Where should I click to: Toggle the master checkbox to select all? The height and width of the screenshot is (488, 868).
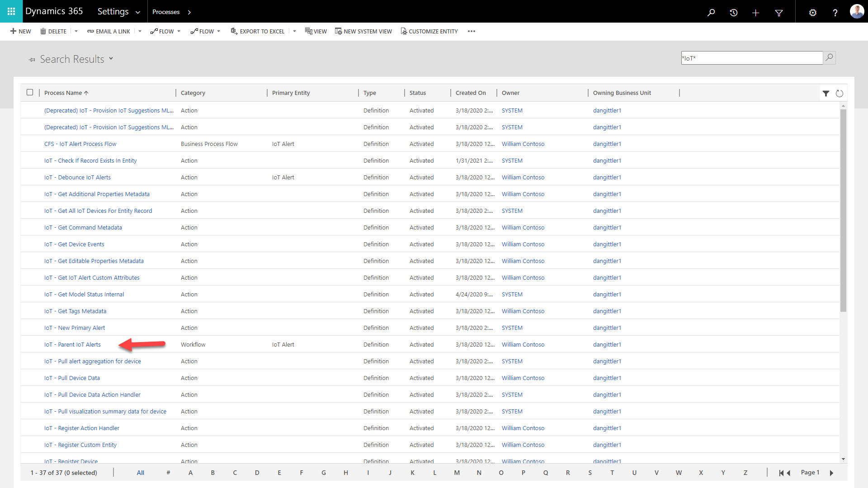[x=30, y=92]
